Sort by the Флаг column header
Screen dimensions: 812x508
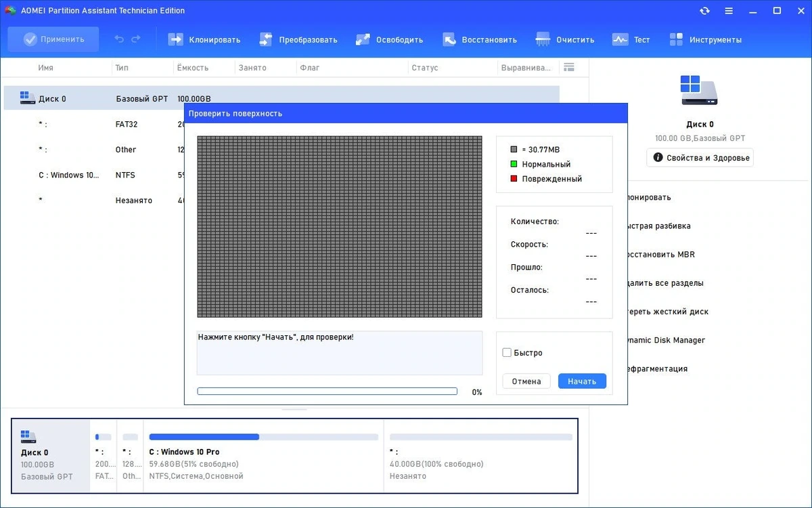310,68
